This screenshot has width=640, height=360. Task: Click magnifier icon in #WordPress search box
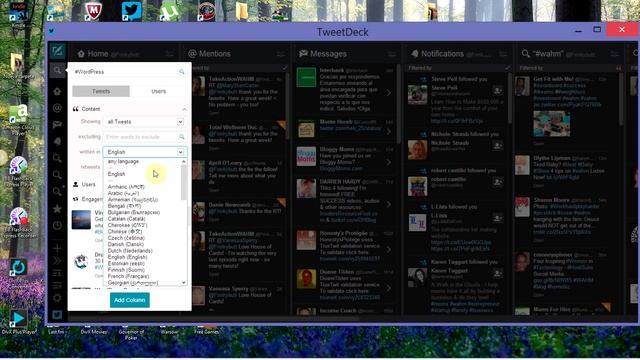pyautogui.click(x=182, y=72)
